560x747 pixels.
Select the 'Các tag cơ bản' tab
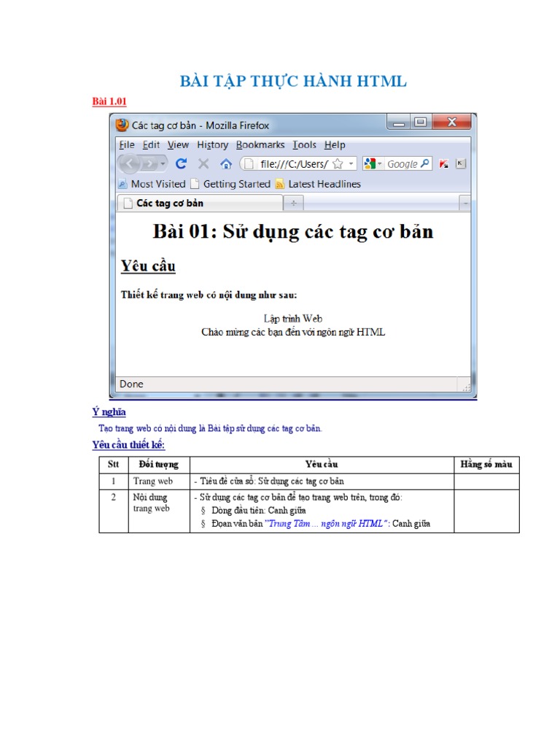click(x=200, y=204)
